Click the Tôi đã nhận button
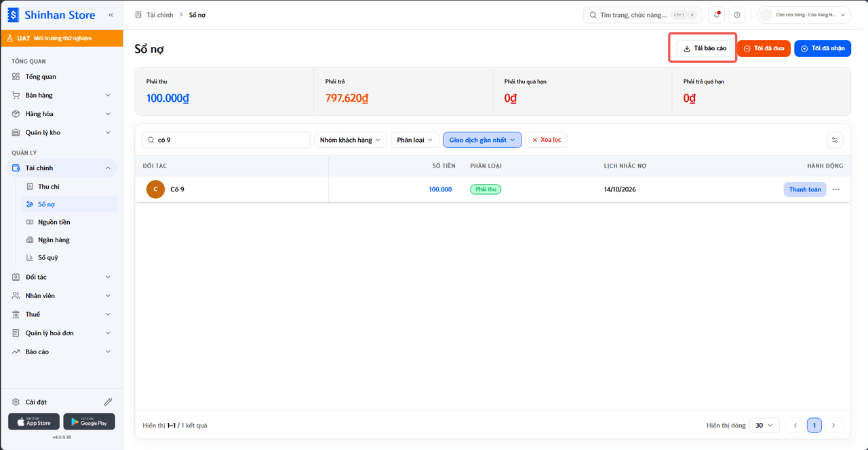This screenshot has height=450, width=868. point(823,48)
